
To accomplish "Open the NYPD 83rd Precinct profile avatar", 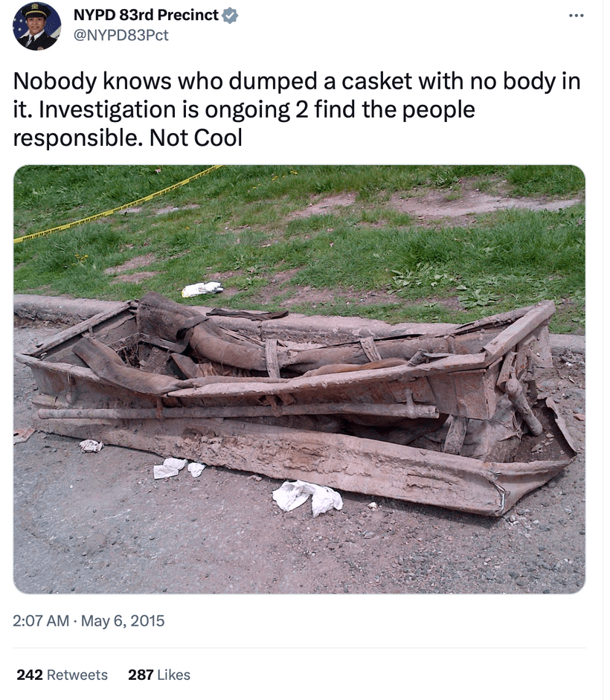I will [36, 26].
